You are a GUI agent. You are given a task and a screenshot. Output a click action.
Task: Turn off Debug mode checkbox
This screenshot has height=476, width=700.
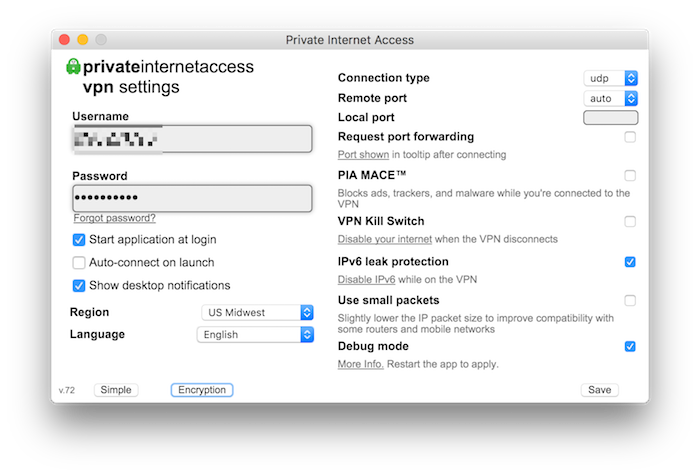click(x=630, y=347)
